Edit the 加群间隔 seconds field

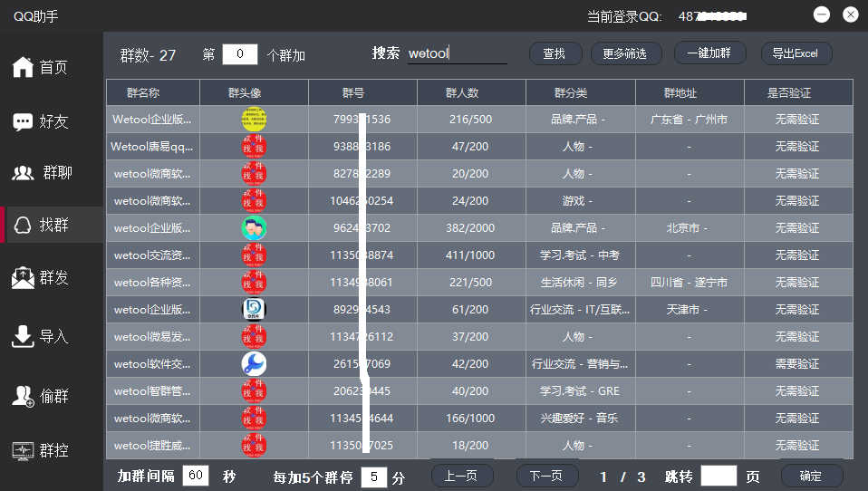[x=196, y=476]
